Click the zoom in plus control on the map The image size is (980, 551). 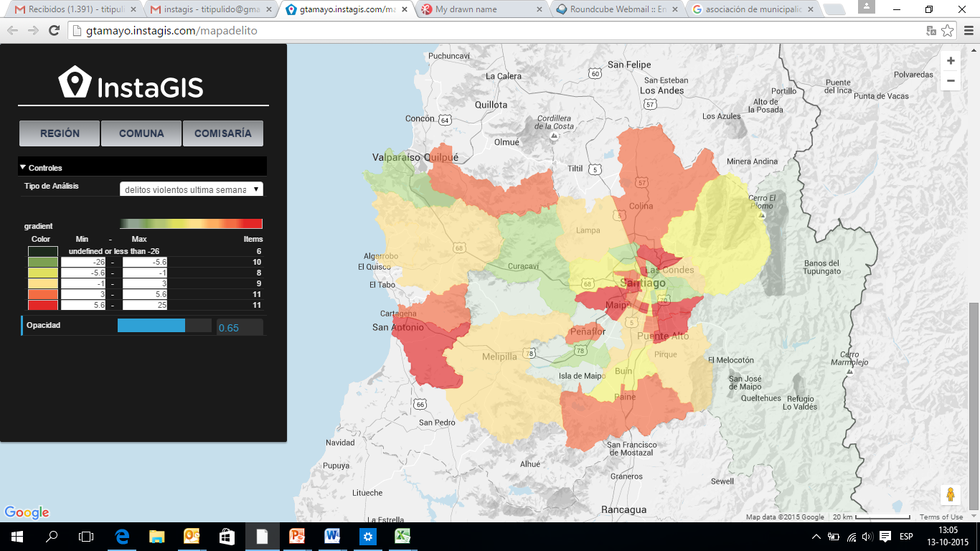950,60
